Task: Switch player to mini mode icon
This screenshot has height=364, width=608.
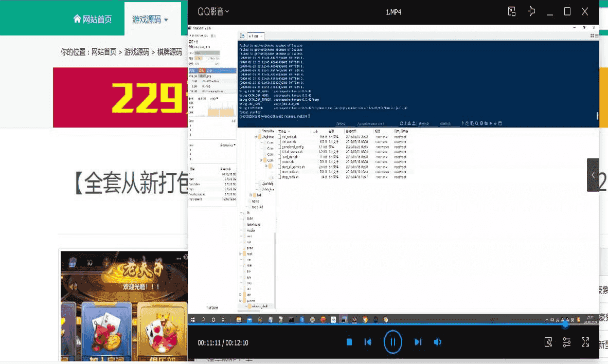Action: point(511,12)
